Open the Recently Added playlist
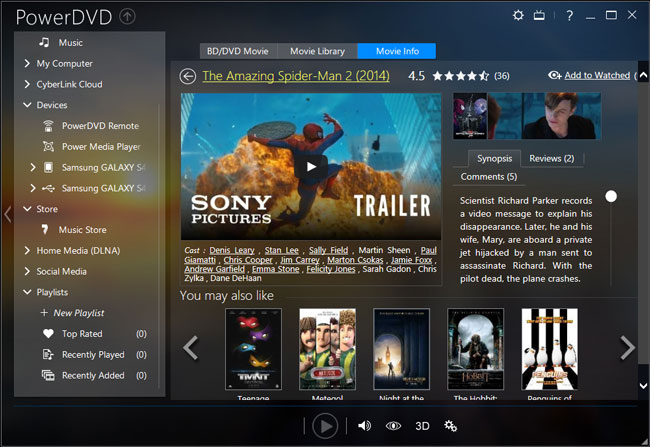The width and height of the screenshot is (650, 447). click(95, 375)
